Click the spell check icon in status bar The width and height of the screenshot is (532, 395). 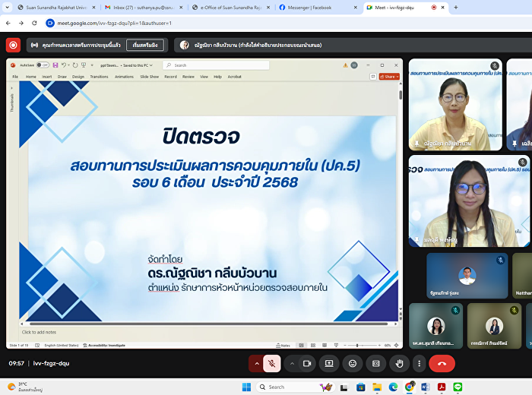click(37, 346)
